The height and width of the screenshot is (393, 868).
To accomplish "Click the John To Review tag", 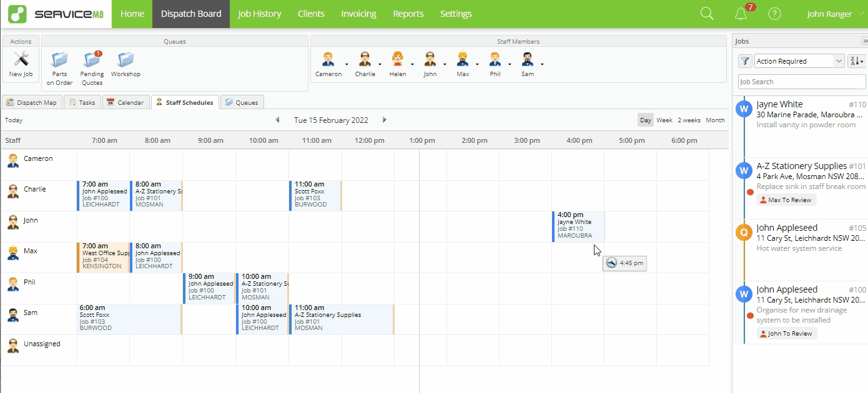I will [x=787, y=334].
